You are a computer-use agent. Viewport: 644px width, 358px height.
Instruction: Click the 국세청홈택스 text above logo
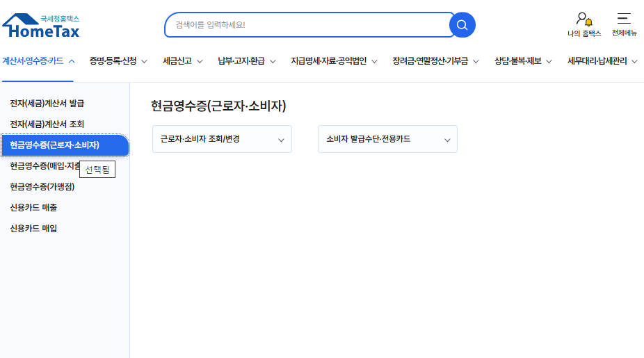pos(60,19)
